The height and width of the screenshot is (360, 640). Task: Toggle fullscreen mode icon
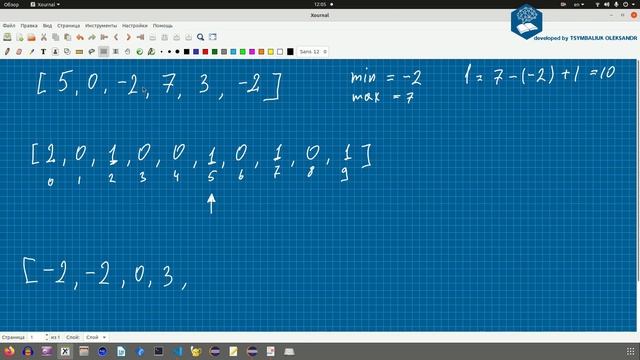(213, 37)
